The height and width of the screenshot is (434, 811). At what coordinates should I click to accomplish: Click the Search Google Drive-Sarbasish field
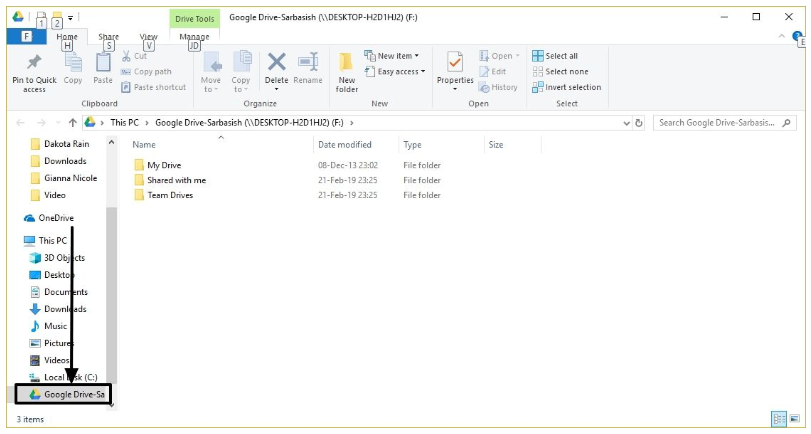coord(725,123)
